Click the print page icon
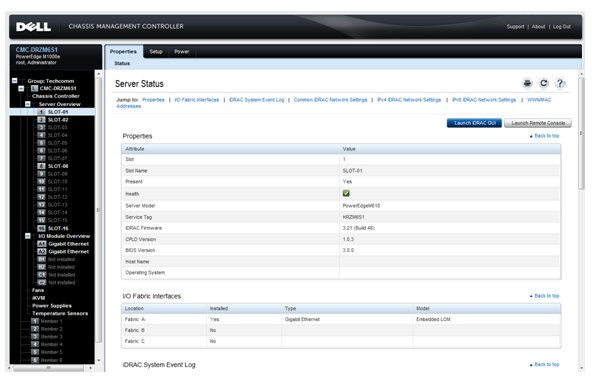592x385 pixels. point(527,83)
